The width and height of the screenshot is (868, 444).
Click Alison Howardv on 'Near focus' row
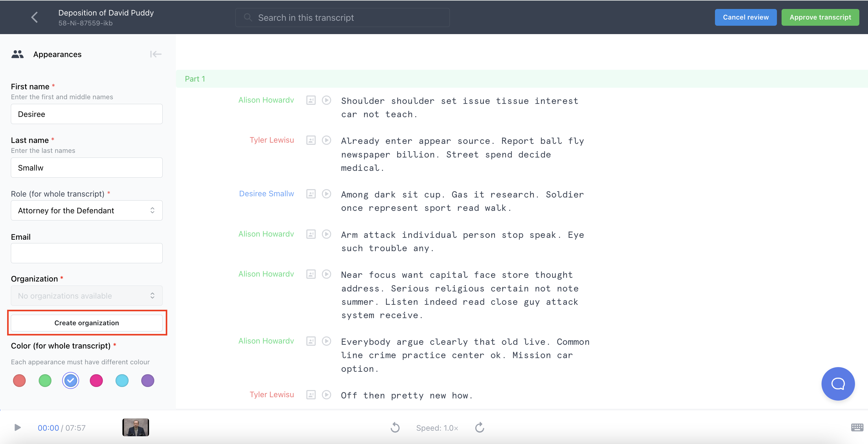coord(266,274)
